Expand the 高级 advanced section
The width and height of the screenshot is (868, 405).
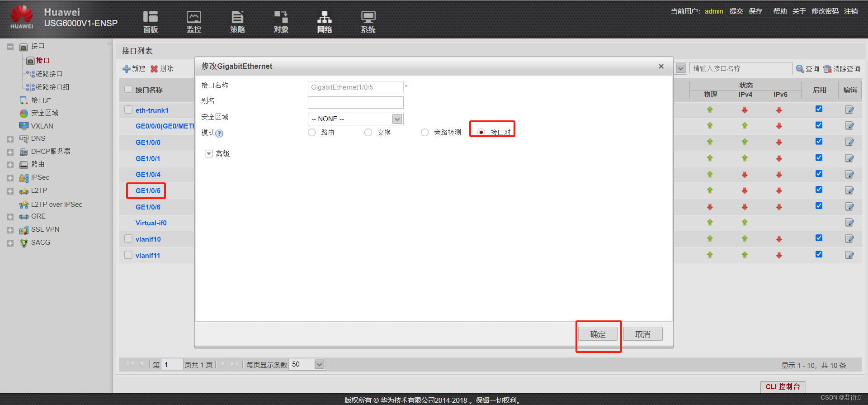[x=208, y=154]
